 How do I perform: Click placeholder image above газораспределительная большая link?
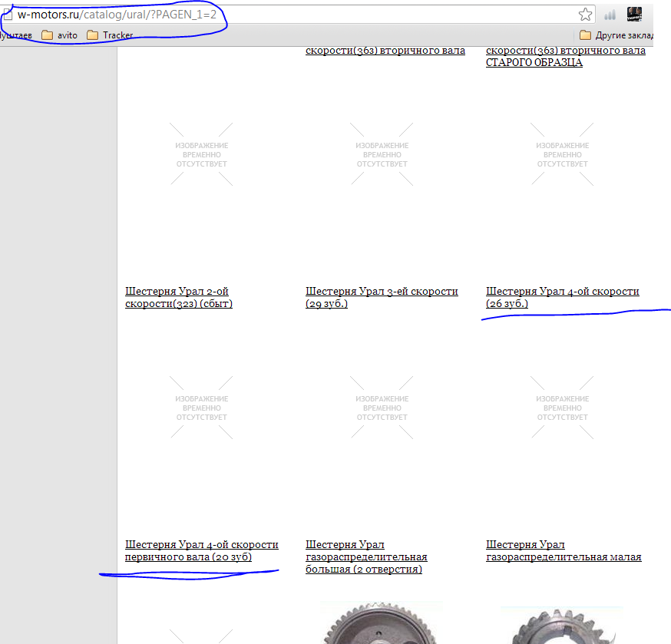[x=382, y=408]
